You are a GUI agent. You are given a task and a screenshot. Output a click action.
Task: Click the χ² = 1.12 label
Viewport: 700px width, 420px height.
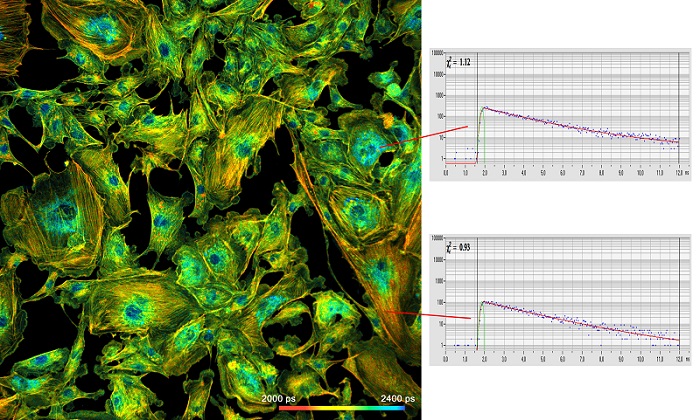(x=459, y=62)
